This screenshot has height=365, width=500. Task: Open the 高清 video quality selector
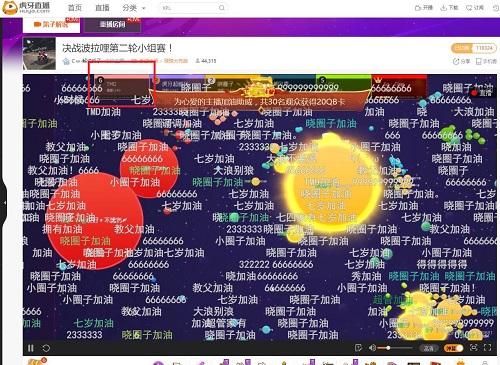pyautogui.click(x=428, y=348)
